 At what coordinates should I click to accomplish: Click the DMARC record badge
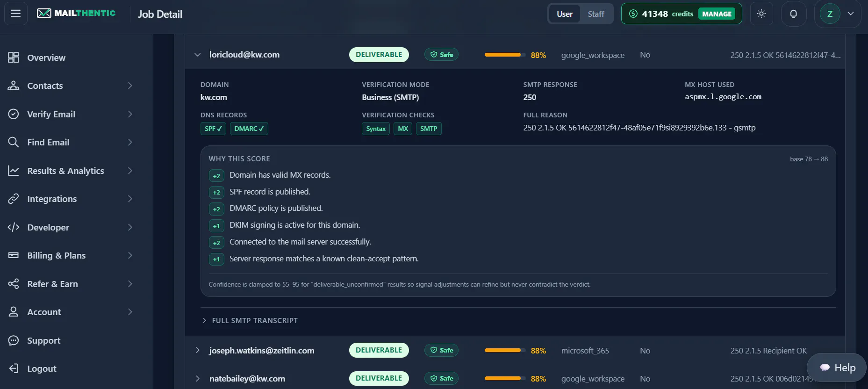click(x=249, y=129)
